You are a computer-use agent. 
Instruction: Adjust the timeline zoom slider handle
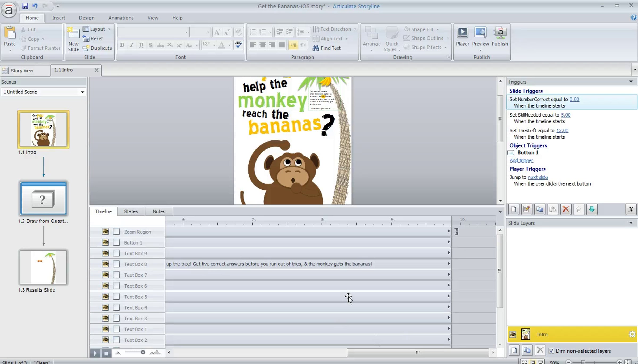coord(143,352)
